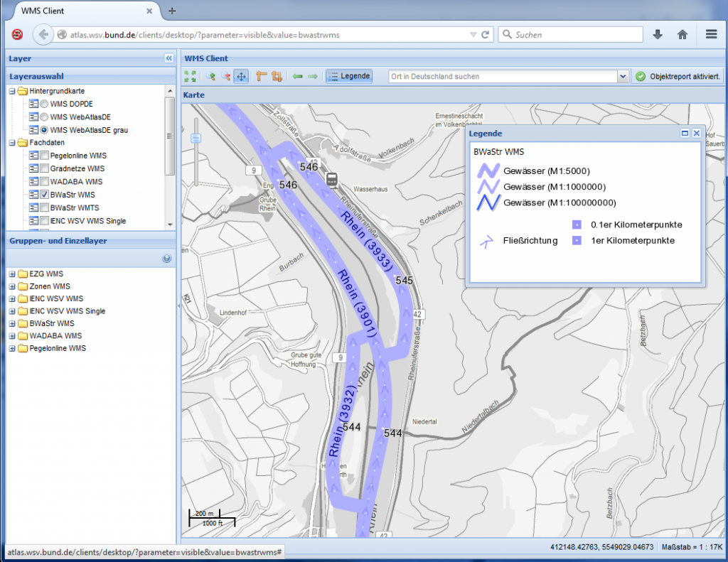This screenshot has height=562, width=728.
Task: Click the EZG WMS folder label
Action: [x=46, y=274]
